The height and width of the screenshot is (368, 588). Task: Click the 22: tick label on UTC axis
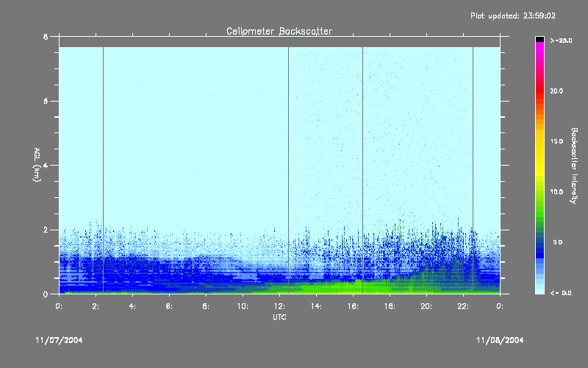[463, 306]
